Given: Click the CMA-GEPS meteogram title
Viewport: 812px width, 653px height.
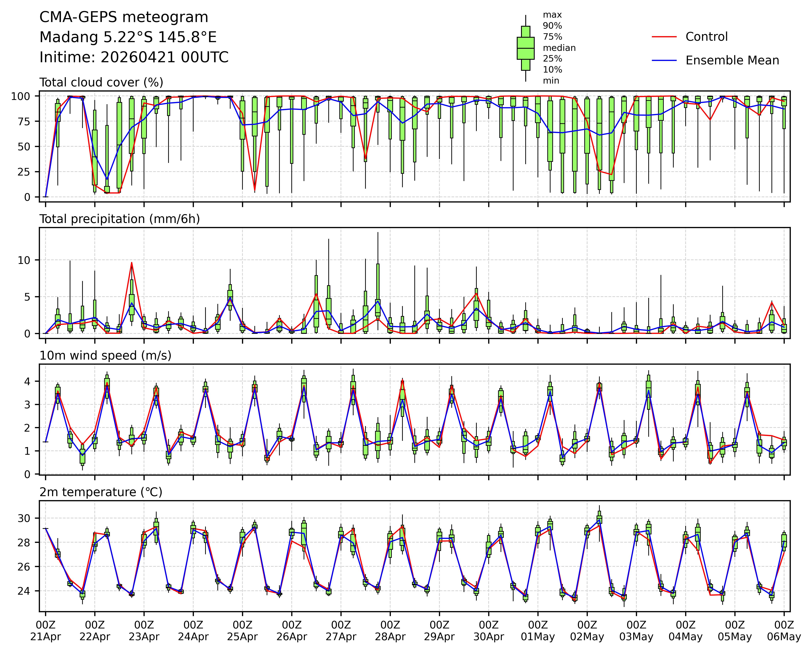Looking at the screenshot, I should click(124, 17).
